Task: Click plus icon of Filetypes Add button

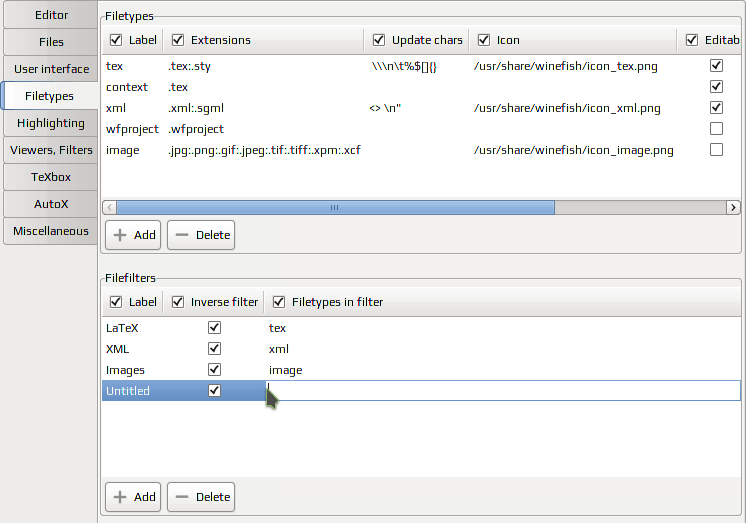Action: click(120, 235)
